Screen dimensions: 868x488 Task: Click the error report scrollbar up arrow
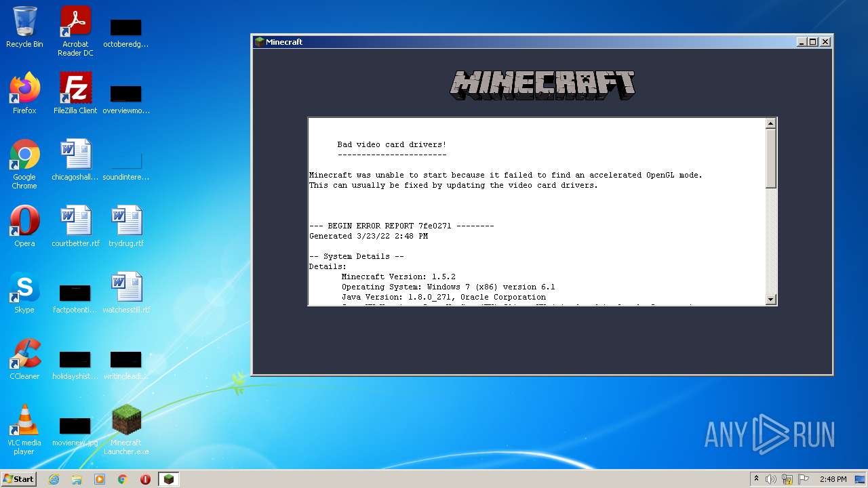[770, 123]
